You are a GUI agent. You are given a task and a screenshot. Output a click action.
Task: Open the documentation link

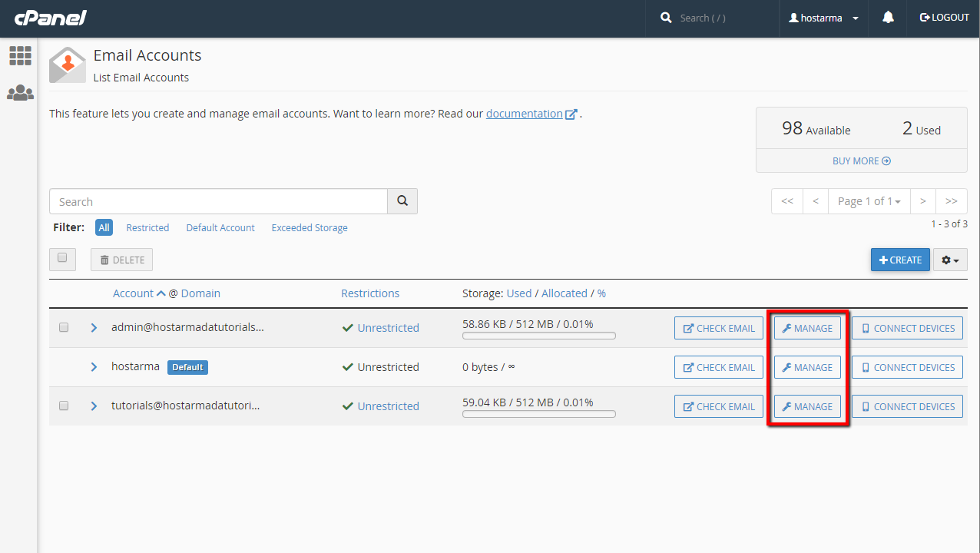pos(526,113)
